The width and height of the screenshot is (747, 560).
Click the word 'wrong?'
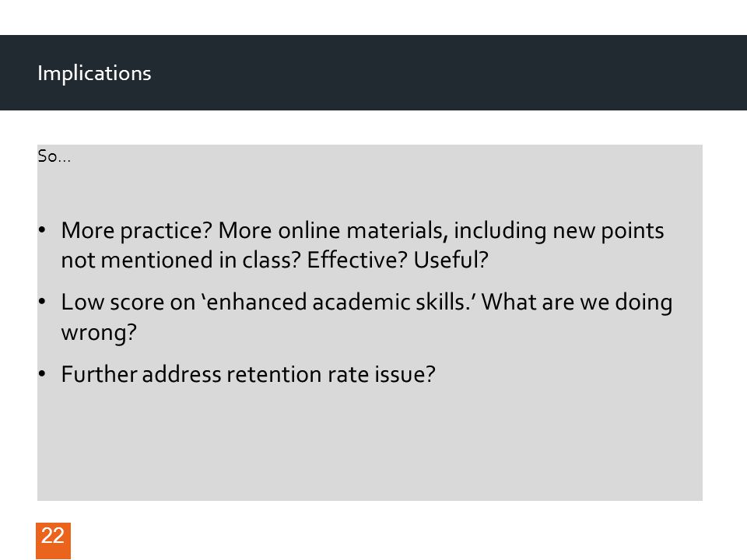[x=99, y=332]
